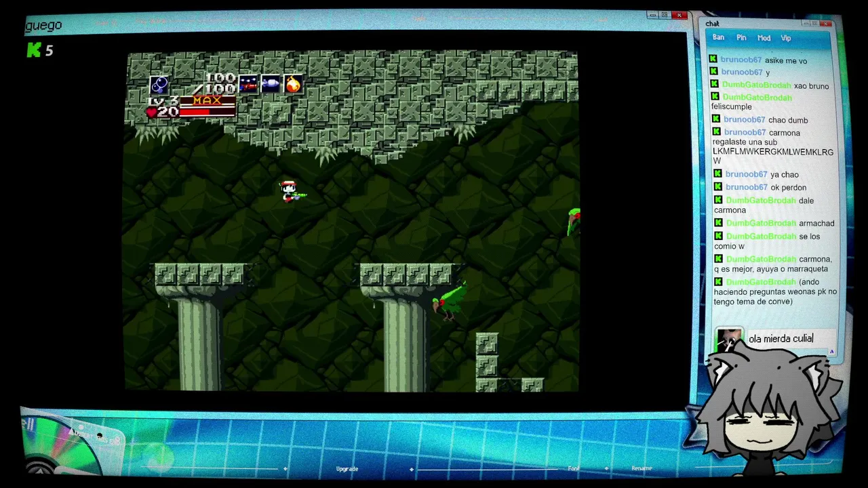The width and height of the screenshot is (868, 488).
Task: Click the Kick badge beside 'xao bruno'
Action: point(715,85)
